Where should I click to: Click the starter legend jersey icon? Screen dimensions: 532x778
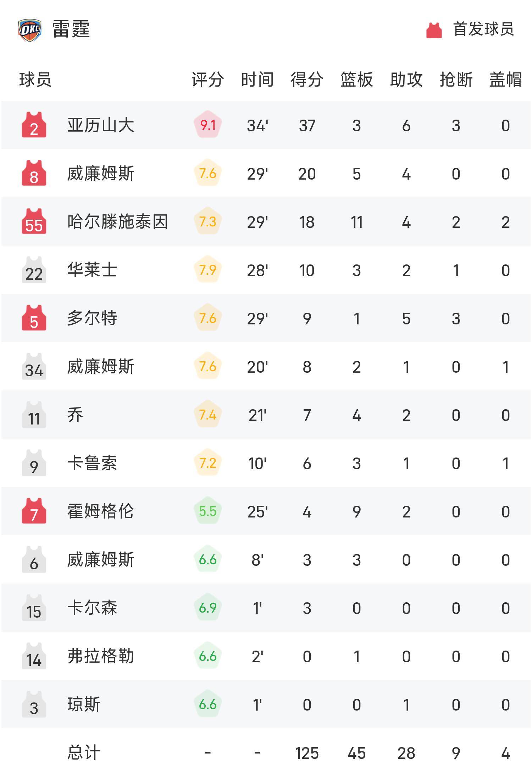coord(434,30)
